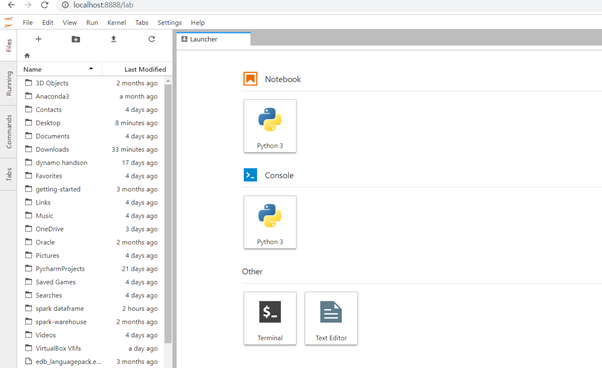Viewport: 602px width, 368px height.
Task: Open a new Text Editor
Action: [331, 318]
